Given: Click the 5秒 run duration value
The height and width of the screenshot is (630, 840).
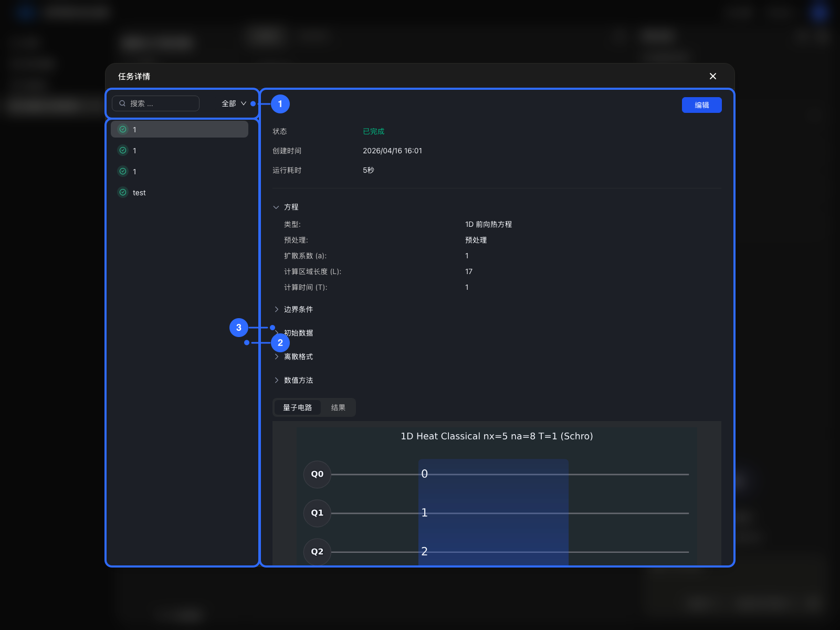Looking at the screenshot, I should click(369, 170).
